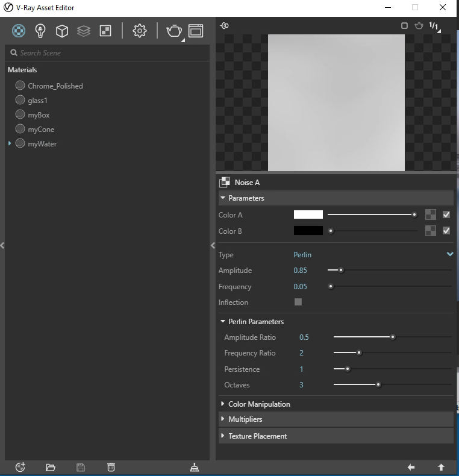The image size is (459, 476).
Task: Collapse the Perlin Parameters section
Action: tap(223, 321)
